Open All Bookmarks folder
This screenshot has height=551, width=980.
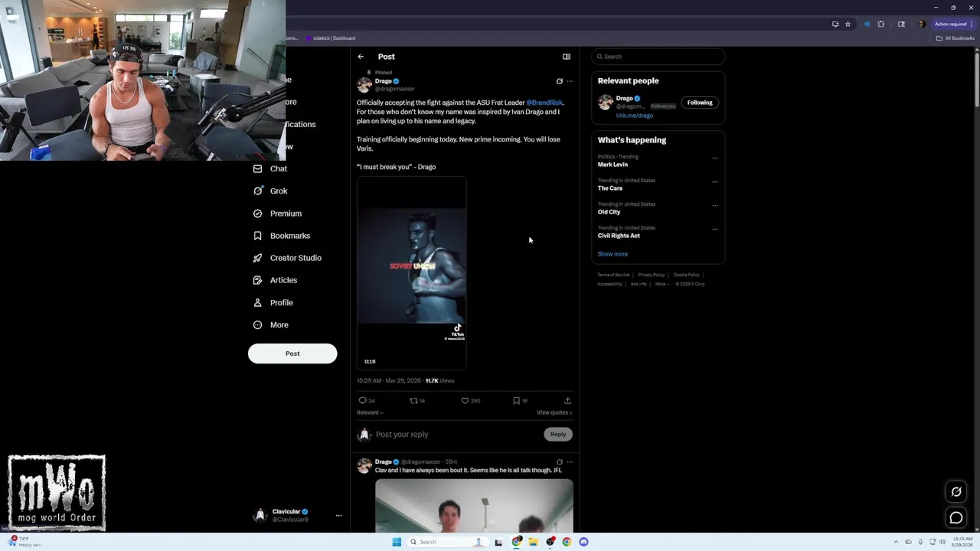pos(955,38)
